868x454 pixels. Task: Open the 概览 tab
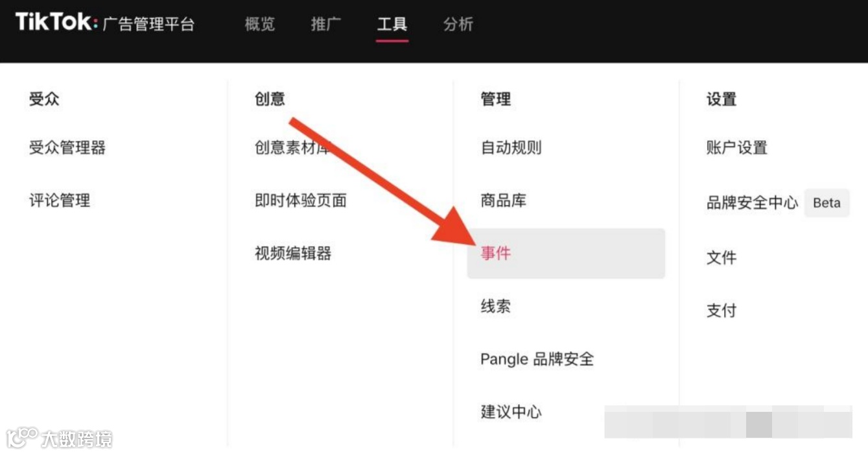point(260,25)
